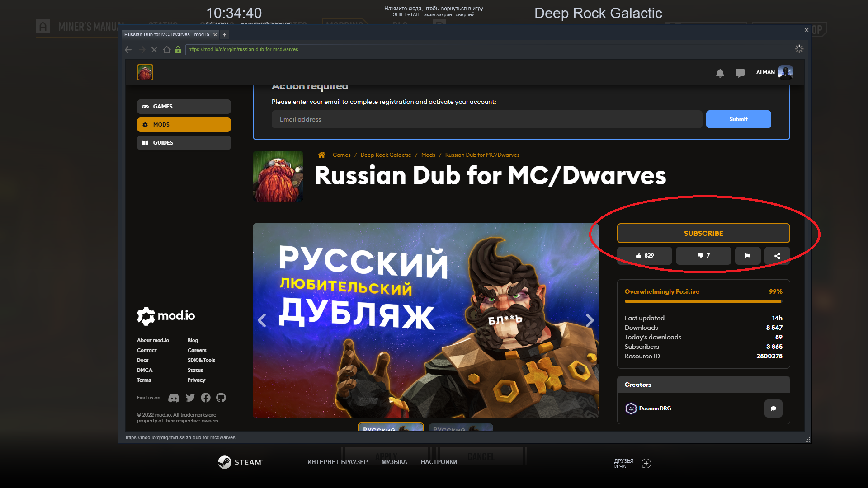The height and width of the screenshot is (488, 868).
Task: Click the browser home icon
Action: (x=167, y=50)
